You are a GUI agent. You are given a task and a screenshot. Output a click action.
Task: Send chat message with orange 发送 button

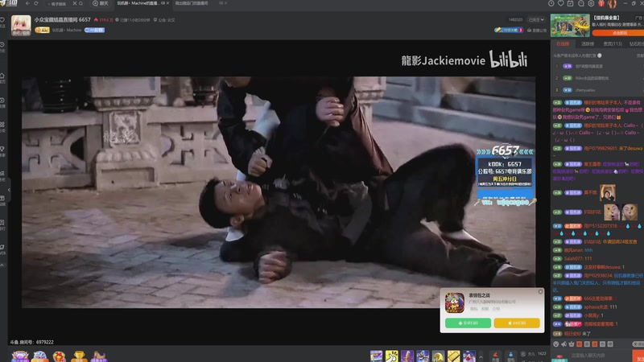pyautogui.click(x=638, y=356)
